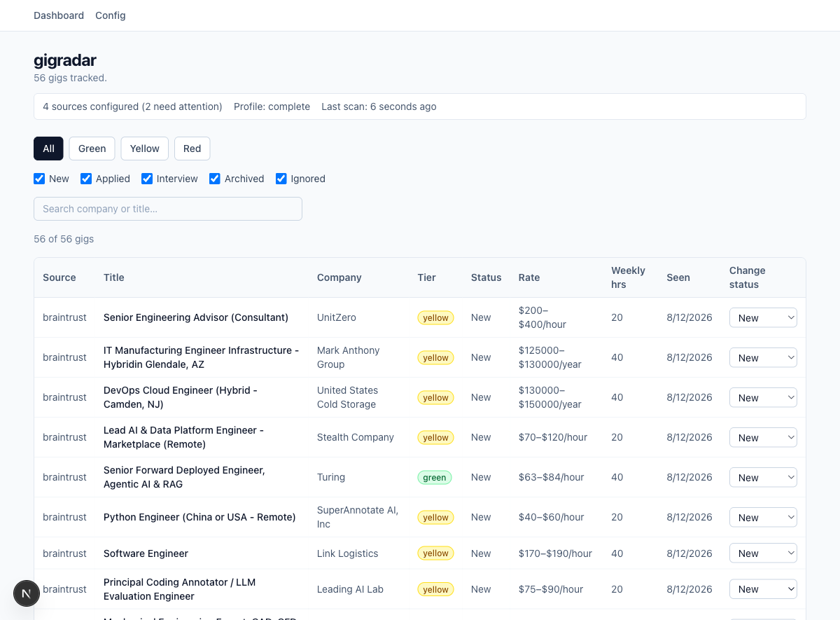
Task: Click the UnitZero company cell
Action: point(337,317)
